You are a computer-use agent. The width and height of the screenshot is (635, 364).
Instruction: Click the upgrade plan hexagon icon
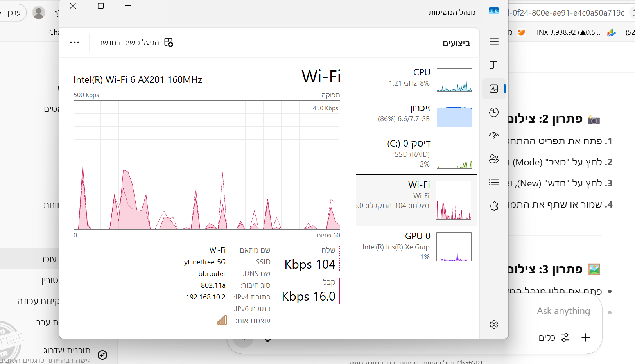tap(102, 355)
